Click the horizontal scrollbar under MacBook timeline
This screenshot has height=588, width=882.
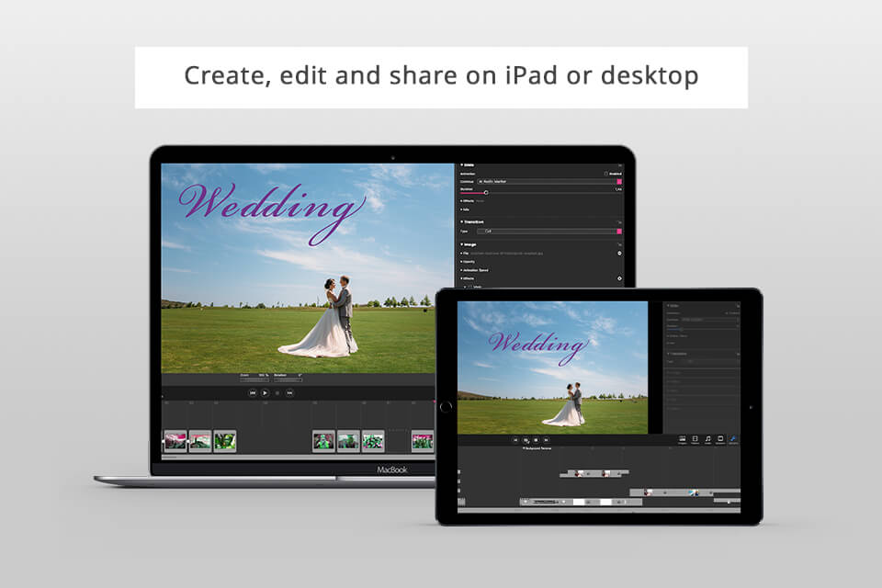pos(298,457)
